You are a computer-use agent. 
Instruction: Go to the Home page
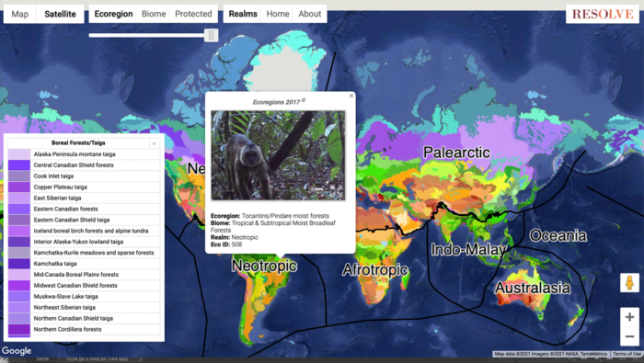278,14
